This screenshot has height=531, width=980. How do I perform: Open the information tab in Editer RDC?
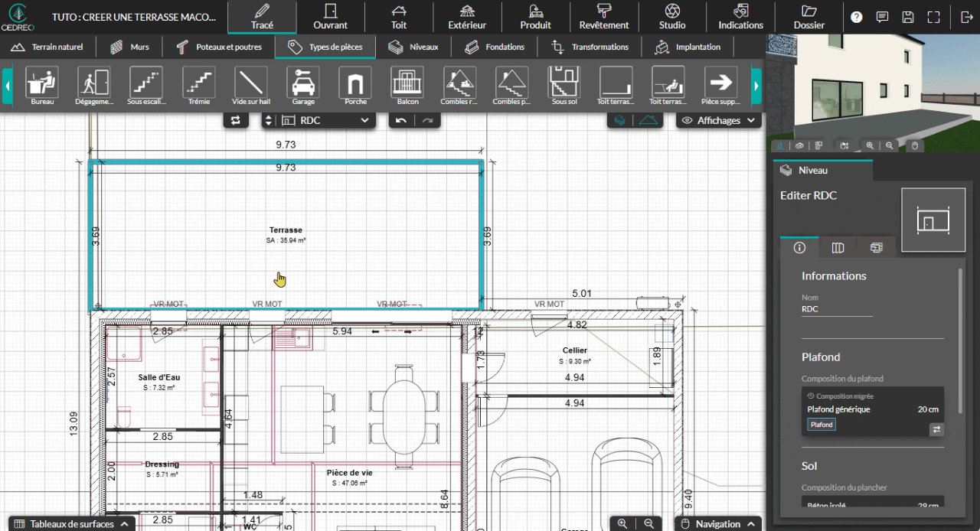(x=799, y=247)
